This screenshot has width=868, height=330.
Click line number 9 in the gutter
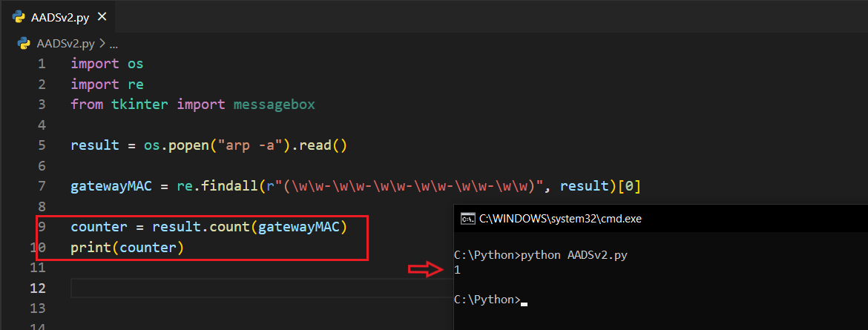point(42,227)
